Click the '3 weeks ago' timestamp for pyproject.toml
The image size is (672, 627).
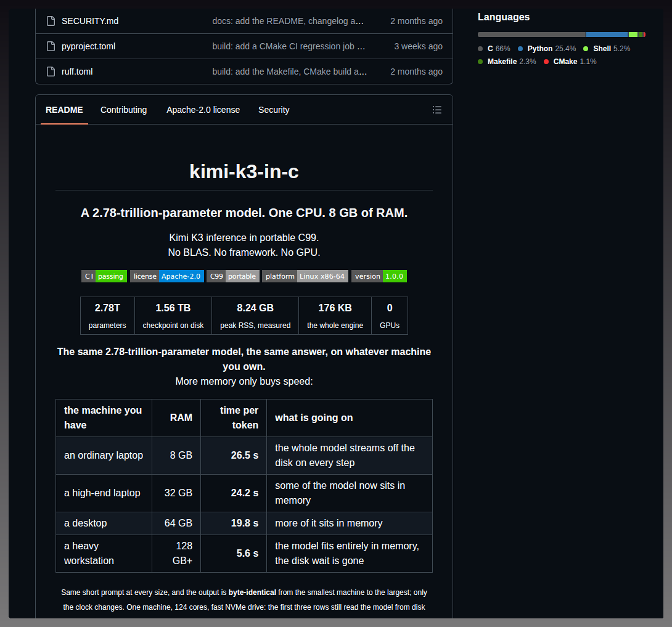pyautogui.click(x=418, y=46)
